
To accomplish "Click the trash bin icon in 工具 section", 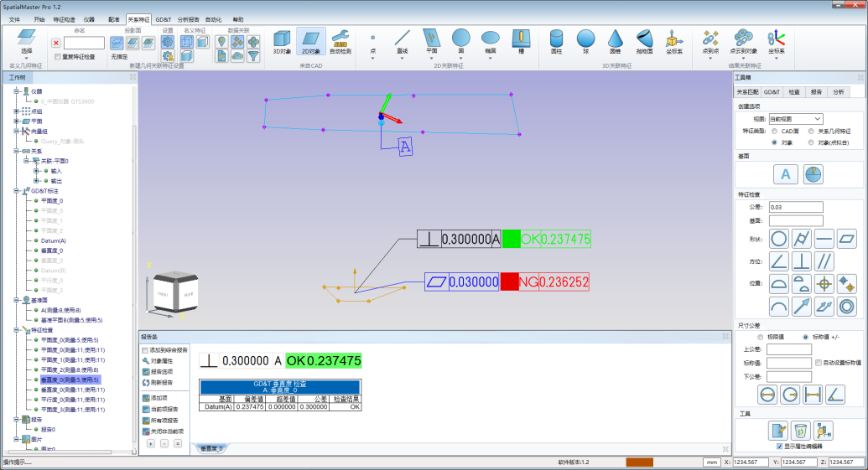I will pos(801,430).
